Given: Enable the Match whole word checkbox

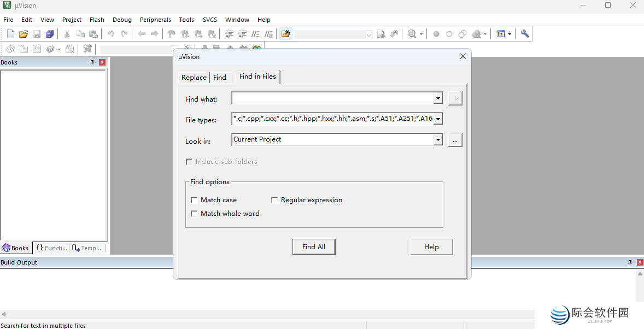Looking at the screenshot, I should [194, 214].
